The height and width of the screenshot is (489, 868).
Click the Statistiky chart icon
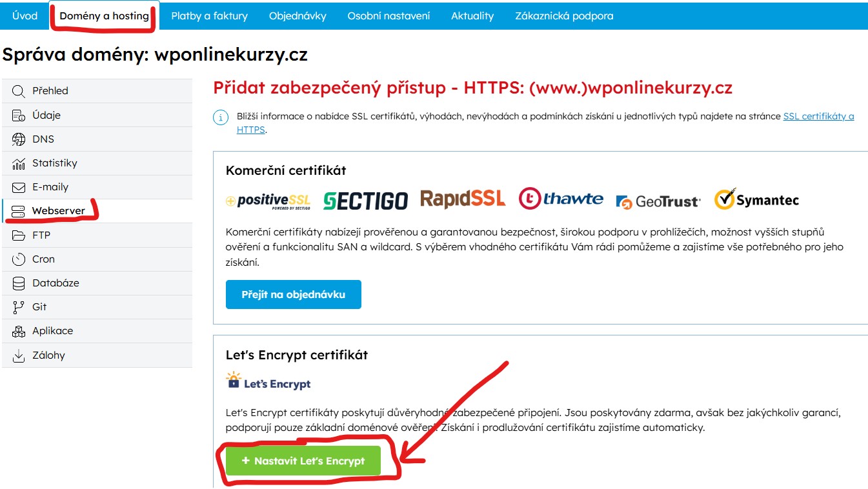click(19, 163)
